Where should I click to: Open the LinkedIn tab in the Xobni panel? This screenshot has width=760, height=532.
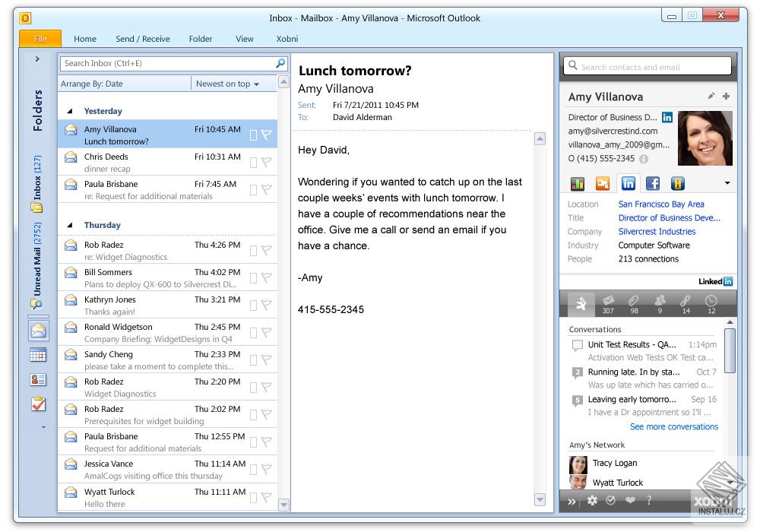point(629,183)
